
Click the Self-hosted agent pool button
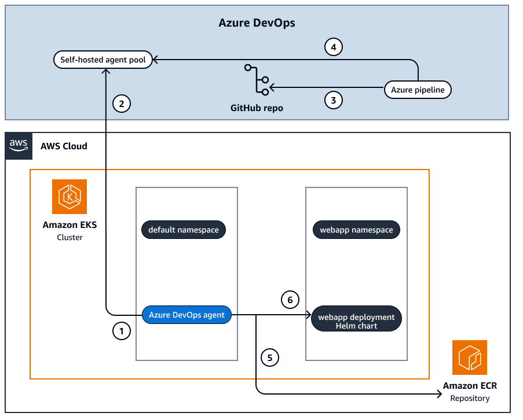tap(103, 60)
